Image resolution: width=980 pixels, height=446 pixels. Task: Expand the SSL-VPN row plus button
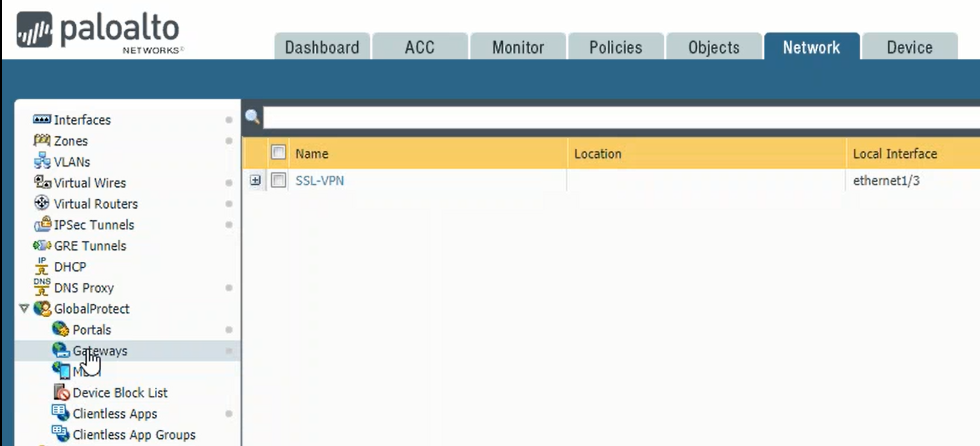255,180
